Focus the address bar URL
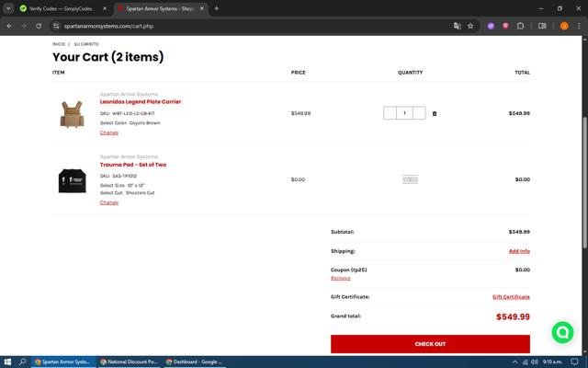The image size is (588, 368). [108, 26]
